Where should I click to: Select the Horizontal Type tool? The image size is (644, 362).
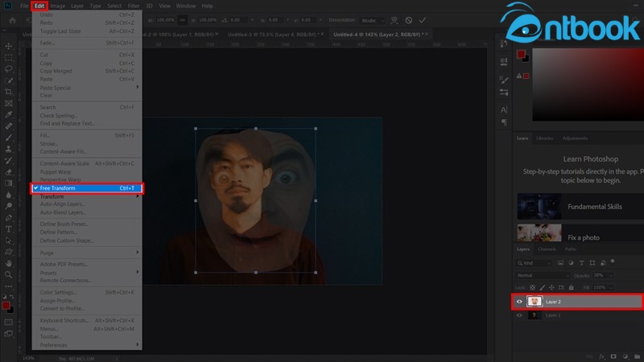pyautogui.click(x=9, y=229)
